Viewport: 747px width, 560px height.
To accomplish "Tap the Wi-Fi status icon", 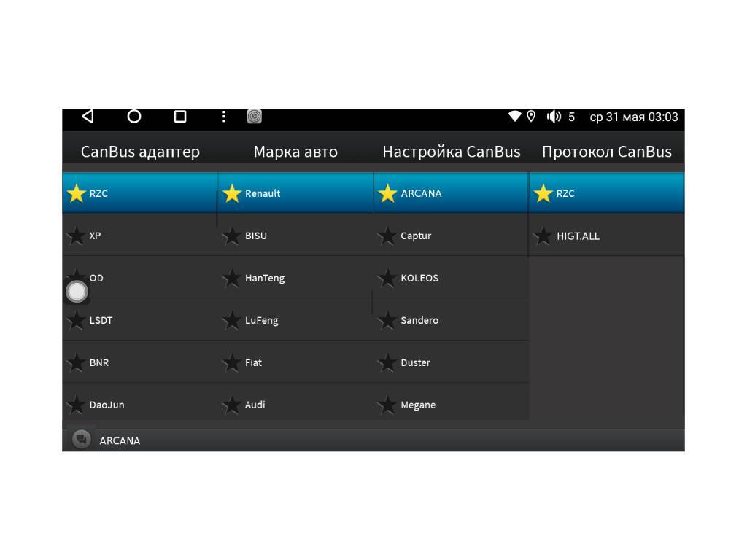I will (514, 116).
